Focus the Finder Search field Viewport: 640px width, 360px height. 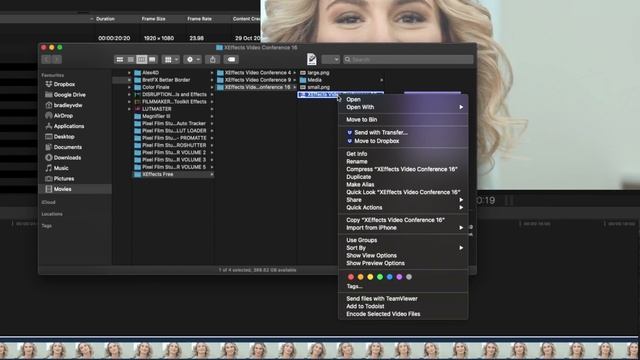(x=408, y=60)
